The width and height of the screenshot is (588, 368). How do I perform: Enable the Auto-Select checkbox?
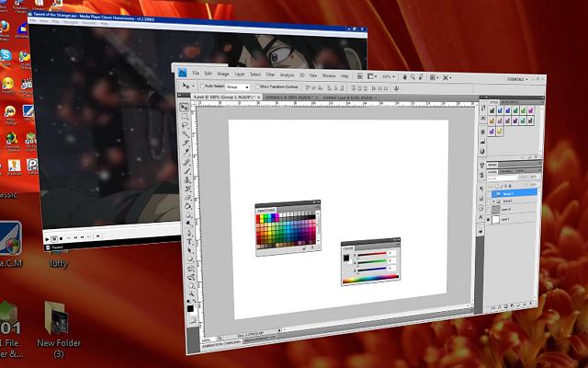tap(202, 86)
